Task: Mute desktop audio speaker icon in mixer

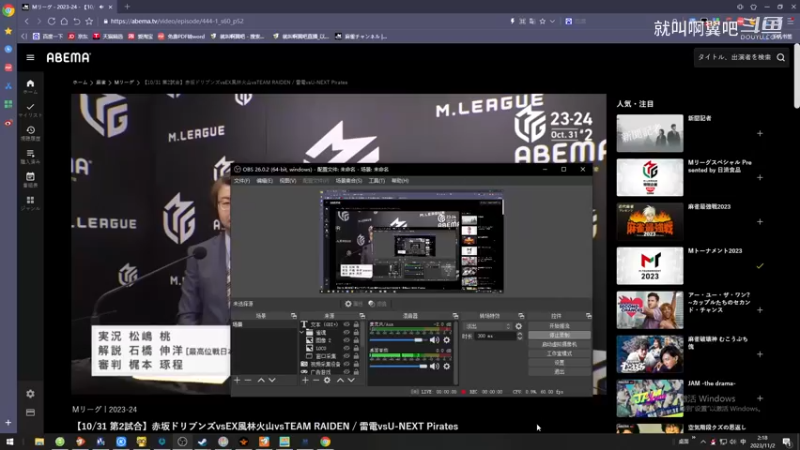Action: point(434,366)
